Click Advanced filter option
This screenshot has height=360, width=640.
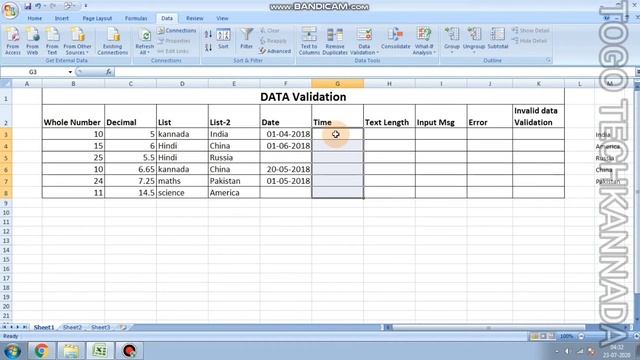click(275, 51)
